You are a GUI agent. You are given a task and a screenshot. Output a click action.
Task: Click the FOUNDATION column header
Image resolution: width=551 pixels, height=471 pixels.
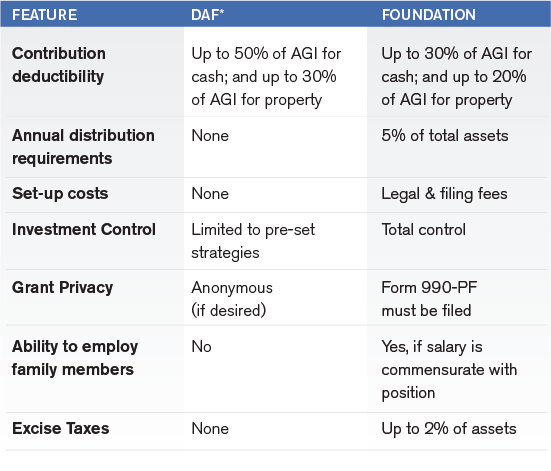coord(428,15)
